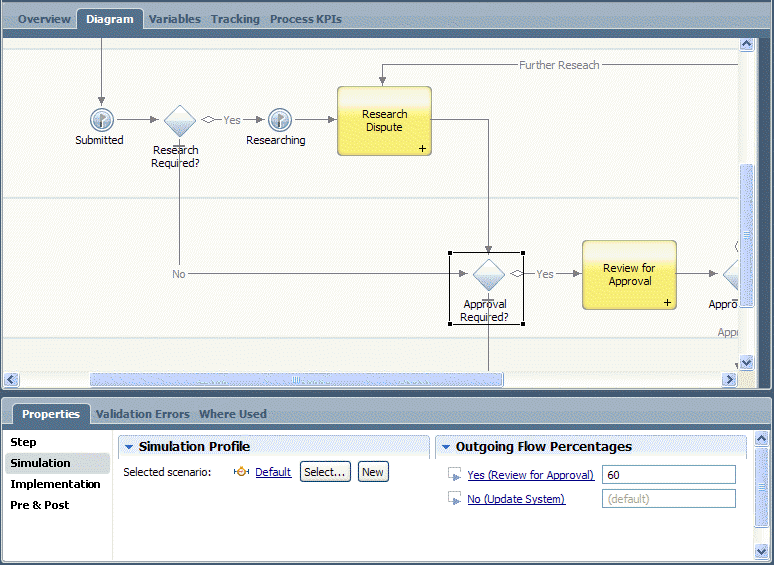Click the diagram horizontal scrollbar thumb

tap(296, 379)
